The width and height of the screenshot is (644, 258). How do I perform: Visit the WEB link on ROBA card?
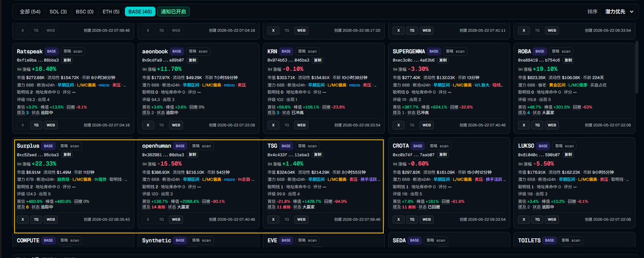(552, 125)
